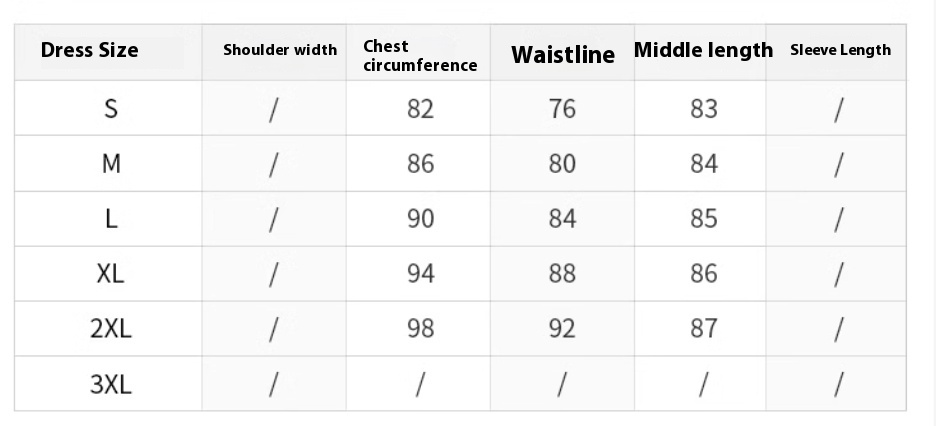Select chest value 94 for size XL
The width and height of the screenshot is (936, 426).
pyautogui.click(x=421, y=273)
